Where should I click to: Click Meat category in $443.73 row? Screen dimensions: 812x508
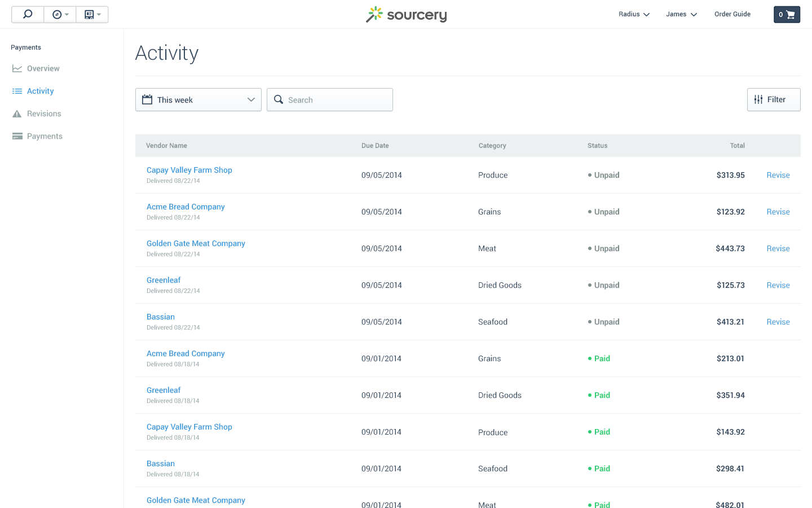coord(487,248)
